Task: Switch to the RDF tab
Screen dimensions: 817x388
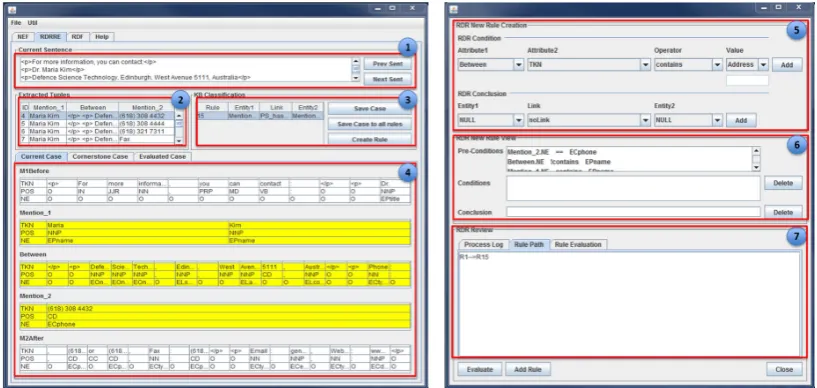Action: tap(78, 37)
